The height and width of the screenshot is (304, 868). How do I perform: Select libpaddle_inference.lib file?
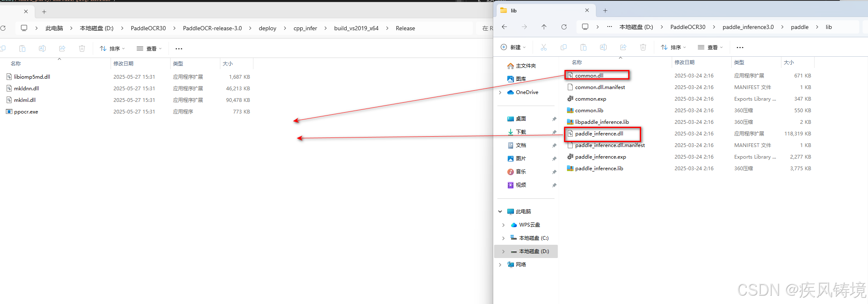point(602,122)
